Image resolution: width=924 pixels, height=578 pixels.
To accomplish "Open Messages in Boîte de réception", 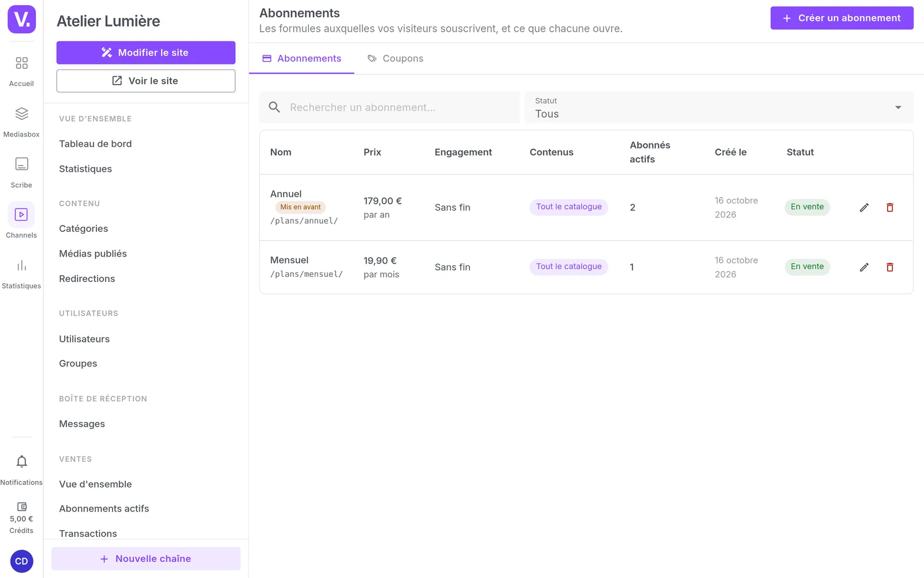I will [x=82, y=424].
